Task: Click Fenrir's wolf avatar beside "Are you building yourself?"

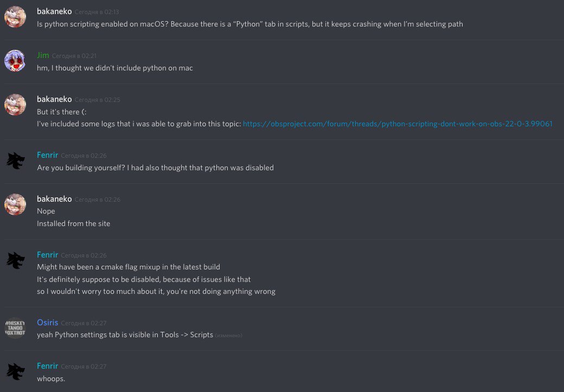Action: [15, 161]
